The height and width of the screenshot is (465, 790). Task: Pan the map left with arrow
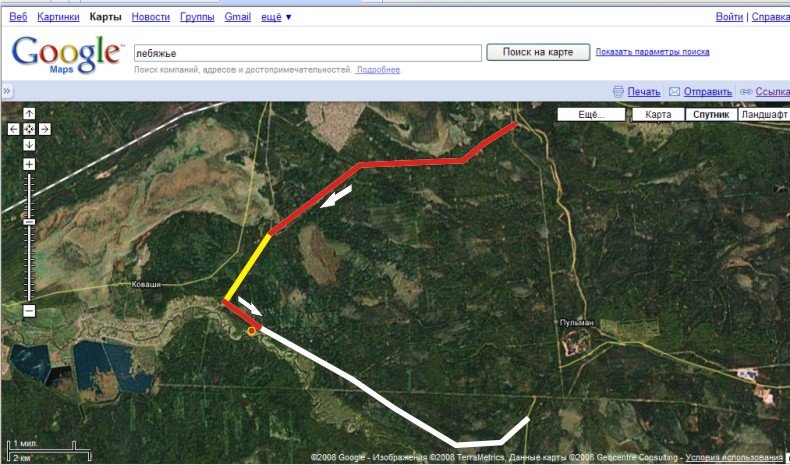coord(14,129)
